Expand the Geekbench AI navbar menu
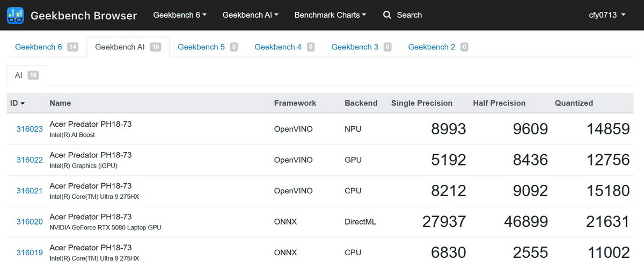The image size is (644, 267). point(250,15)
